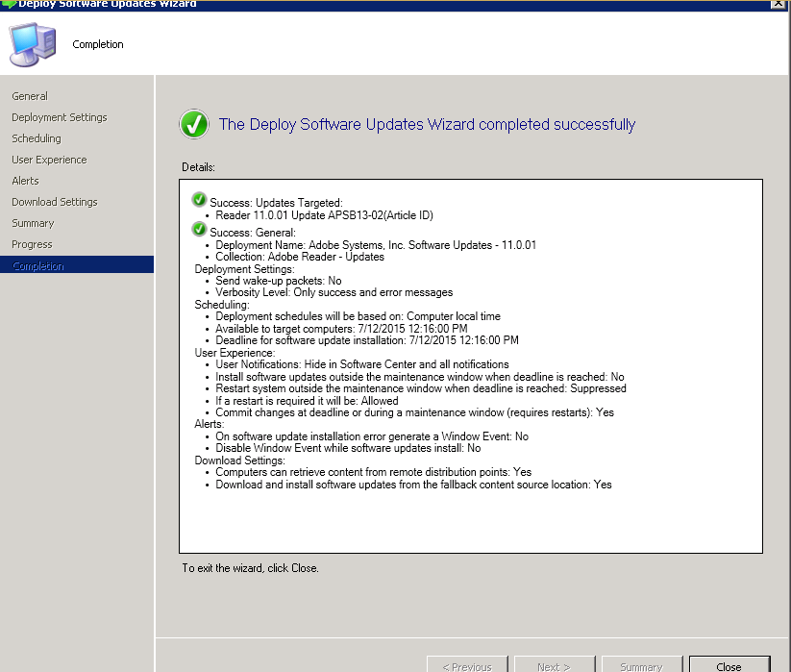Screen dimensions: 791x672
Task: Click the Next > button
Action: click(x=555, y=665)
